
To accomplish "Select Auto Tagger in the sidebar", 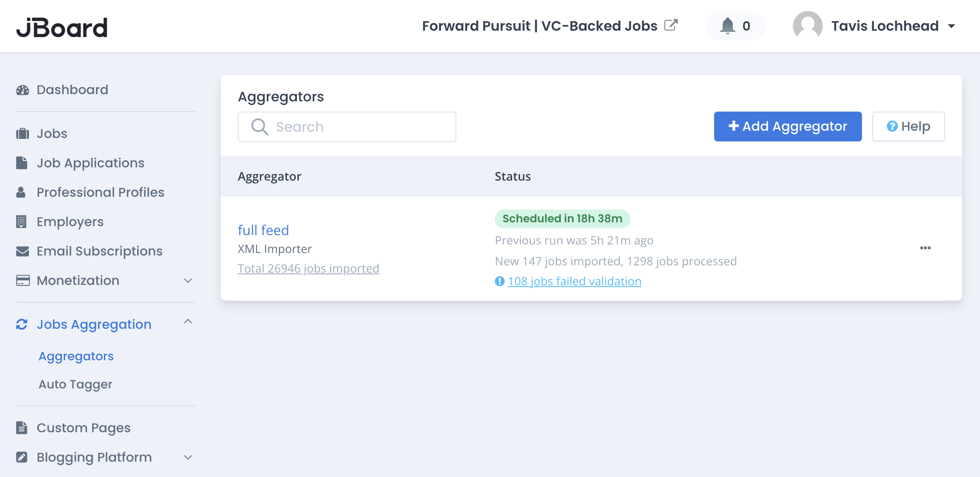I will [75, 384].
